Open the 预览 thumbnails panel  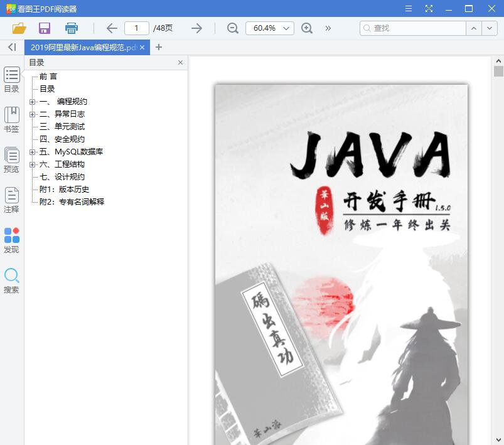11,160
